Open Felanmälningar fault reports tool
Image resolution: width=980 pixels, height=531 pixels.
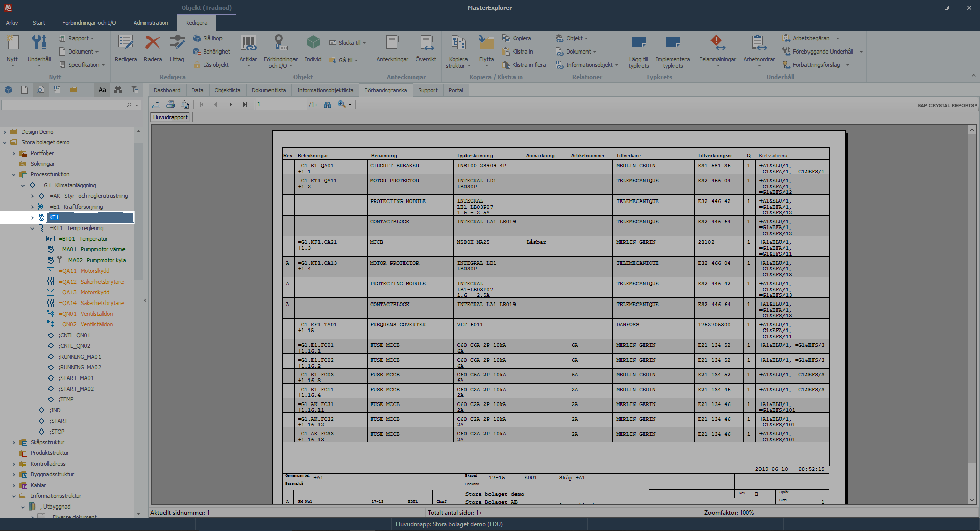click(x=718, y=49)
